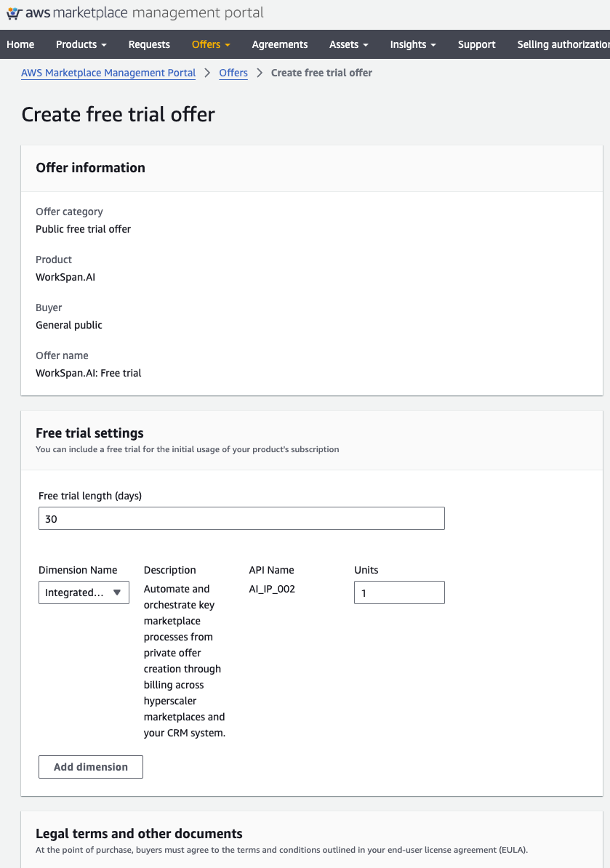Open the Dimension Name Integrated dropdown

click(x=84, y=592)
